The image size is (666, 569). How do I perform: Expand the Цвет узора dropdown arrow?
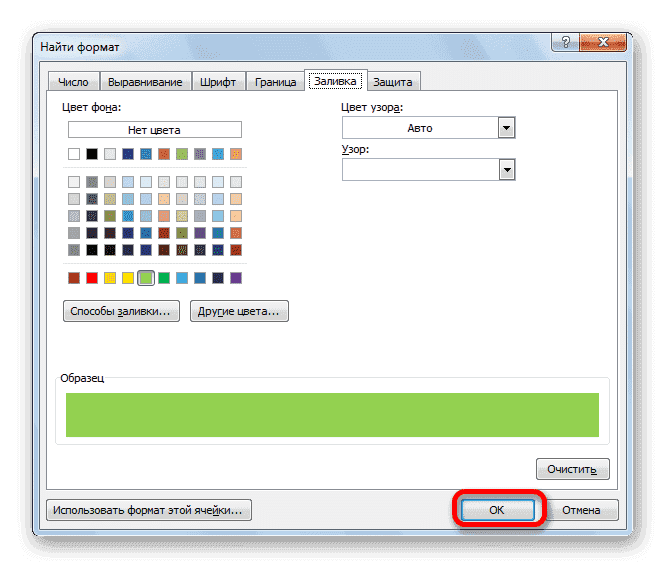point(506,128)
